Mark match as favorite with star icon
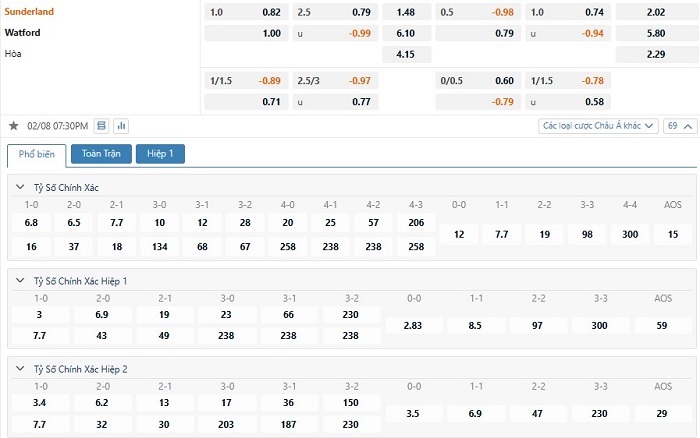700x438 pixels. [x=14, y=126]
